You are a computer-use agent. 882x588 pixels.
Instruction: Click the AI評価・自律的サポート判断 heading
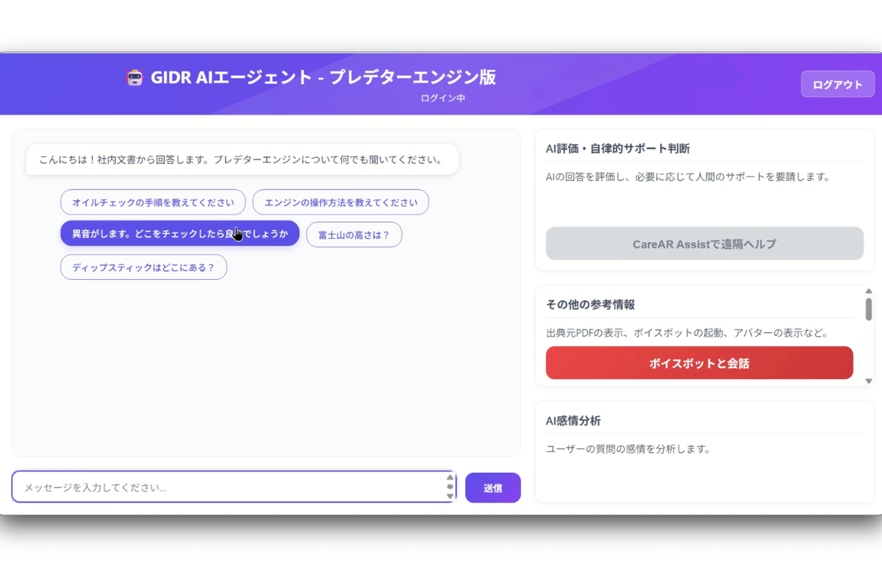pyautogui.click(x=617, y=148)
